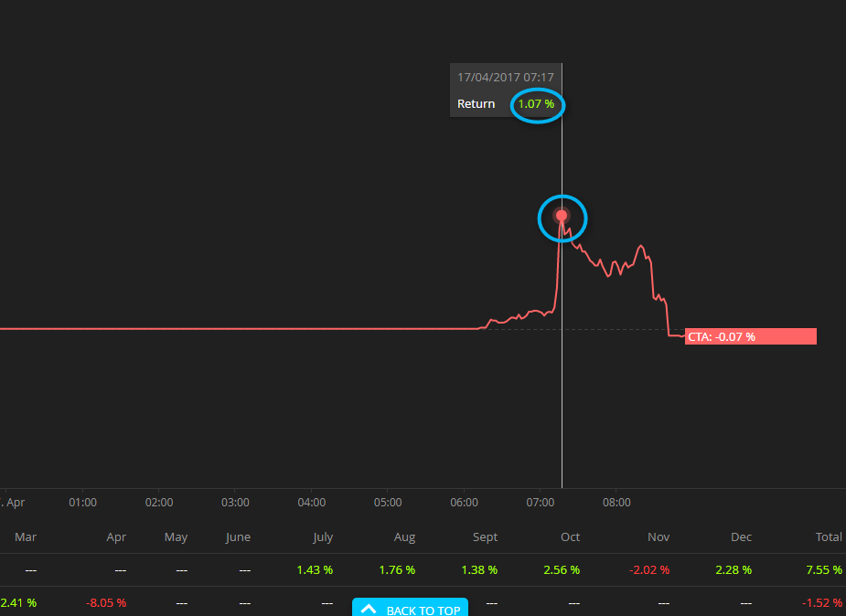Viewport: 846px width, 616px height.
Task: Select the Sept 1.38 % return cell
Action: (x=479, y=569)
